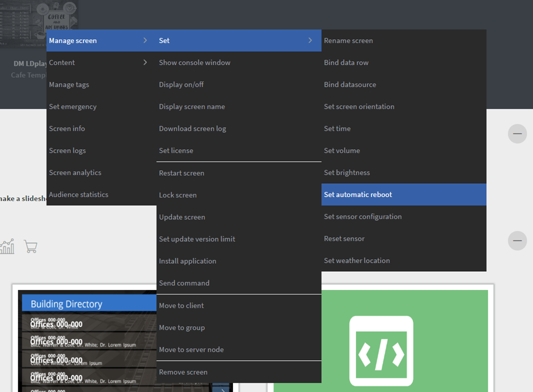Viewport: 533px width, 392px height.
Task: Select Move to server node
Action: point(239,349)
